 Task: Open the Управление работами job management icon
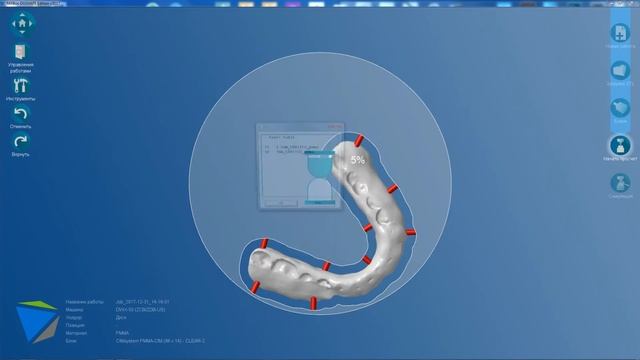tap(20, 52)
